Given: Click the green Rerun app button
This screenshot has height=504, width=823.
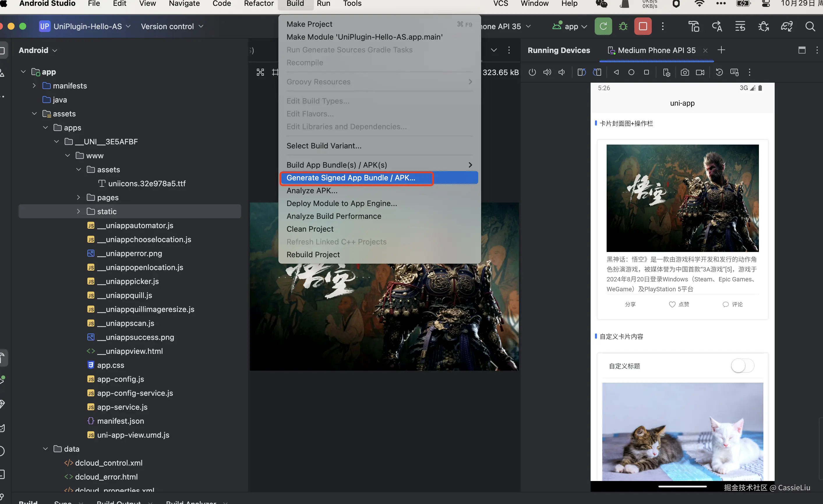Looking at the screenshot, I should pos(603,26).
